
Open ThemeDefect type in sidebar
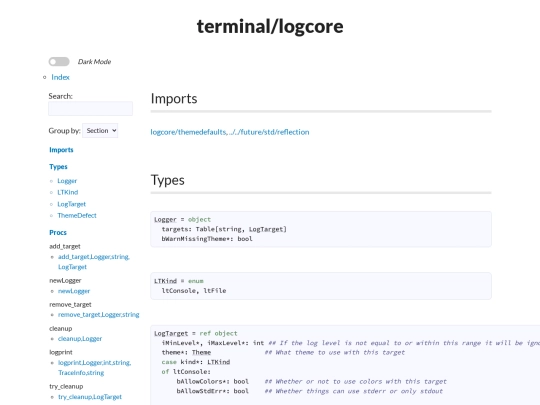pyautogui.click(x=77, y=216)
